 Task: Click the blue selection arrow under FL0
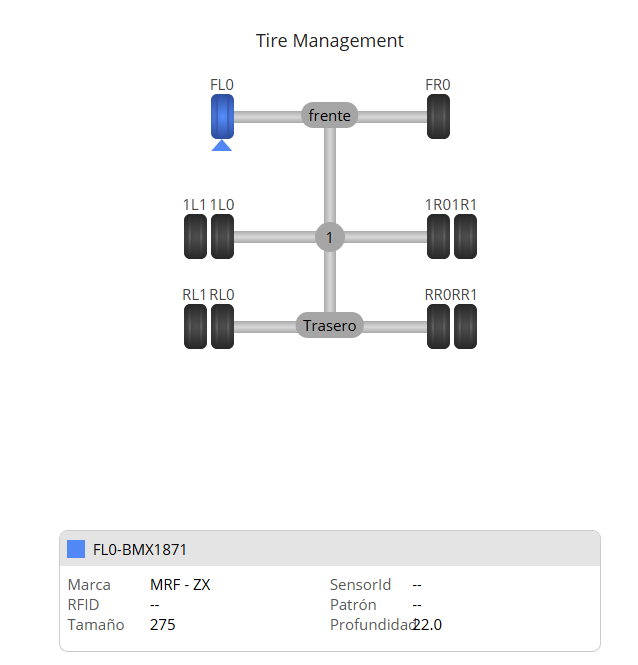coord(222,146)
